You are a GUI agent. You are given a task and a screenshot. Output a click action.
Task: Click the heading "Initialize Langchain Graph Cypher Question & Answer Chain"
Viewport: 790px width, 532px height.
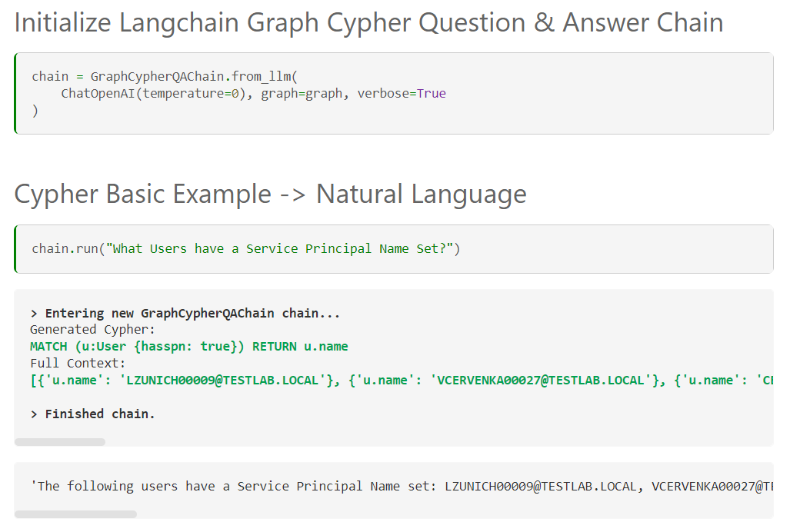[x=368, y=23]
